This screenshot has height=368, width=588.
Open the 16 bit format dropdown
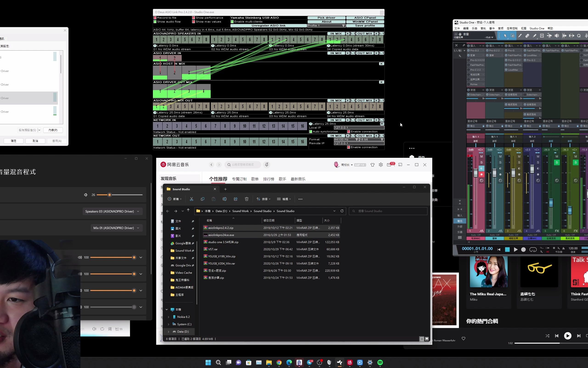point(372,139)
